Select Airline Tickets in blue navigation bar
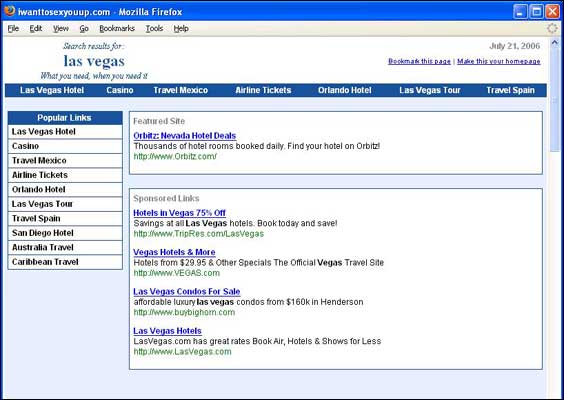 (263, 90)
